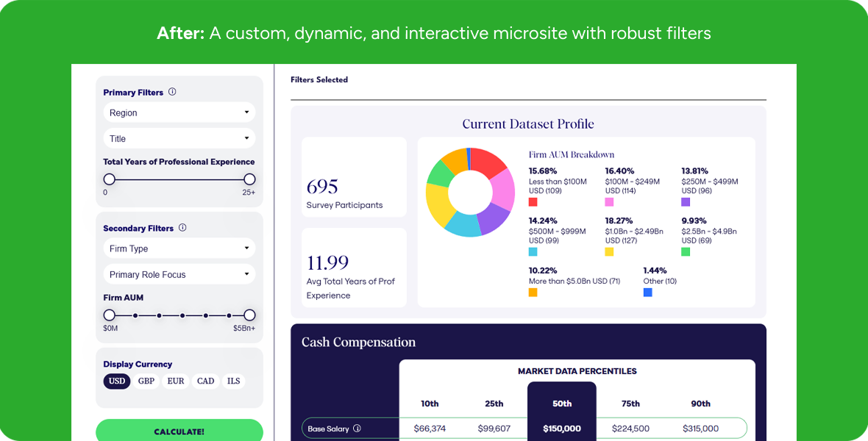The width and height of the screenshot is (868, 441).
Task: Select CAD display currency
Action: [x=205, y=381]
